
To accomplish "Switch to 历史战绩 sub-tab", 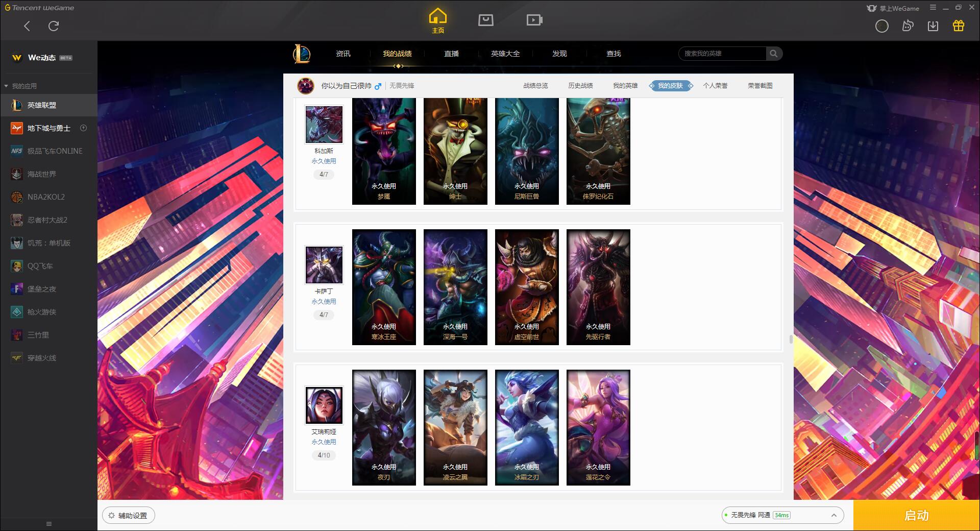I will coord(580,86).
